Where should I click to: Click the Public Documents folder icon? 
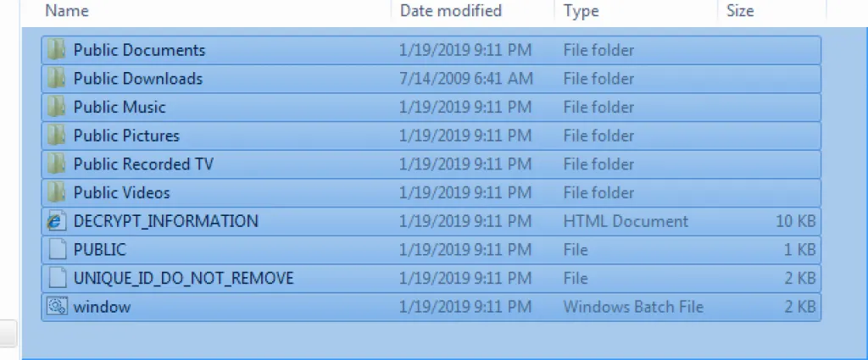[x=57, y=50]
